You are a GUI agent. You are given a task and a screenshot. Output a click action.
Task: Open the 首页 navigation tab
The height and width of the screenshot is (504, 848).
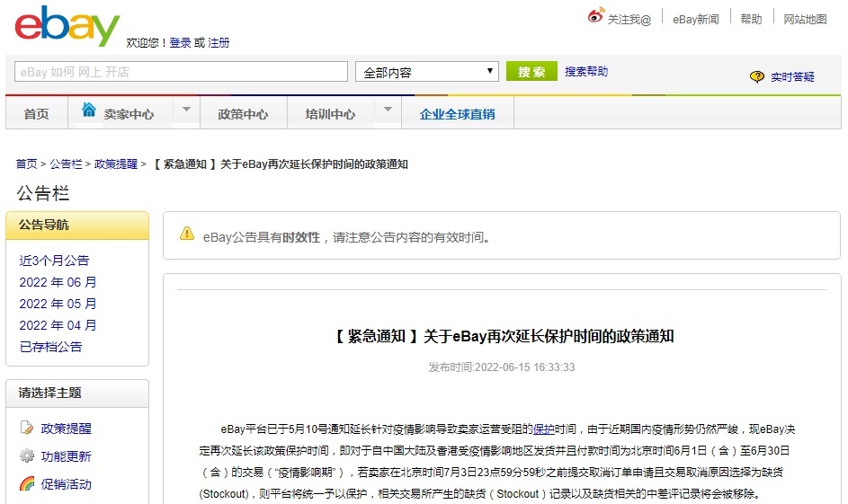pyautogui.click(x=36, y=114)
